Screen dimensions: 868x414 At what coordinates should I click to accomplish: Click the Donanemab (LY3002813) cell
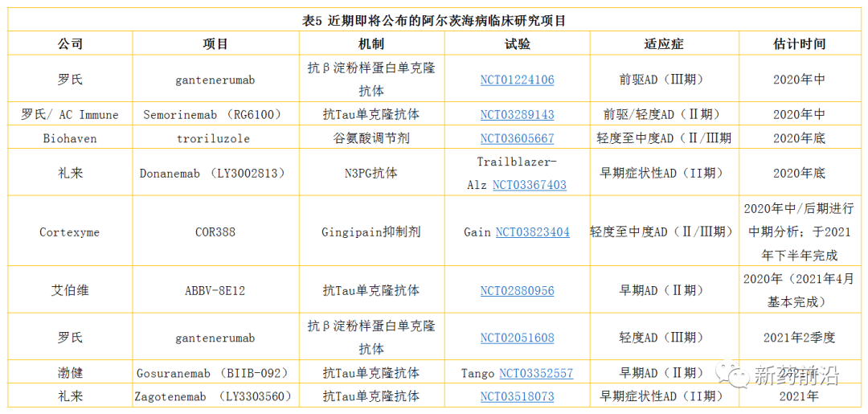tap(215, 173)
